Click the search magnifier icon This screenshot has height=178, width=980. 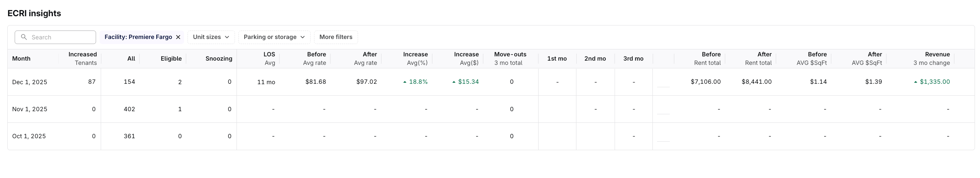click(24, 37)
